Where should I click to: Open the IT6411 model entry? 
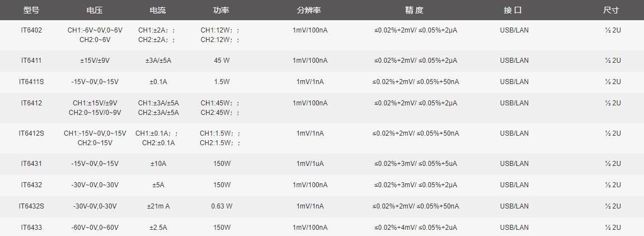[x=31, y=61]
